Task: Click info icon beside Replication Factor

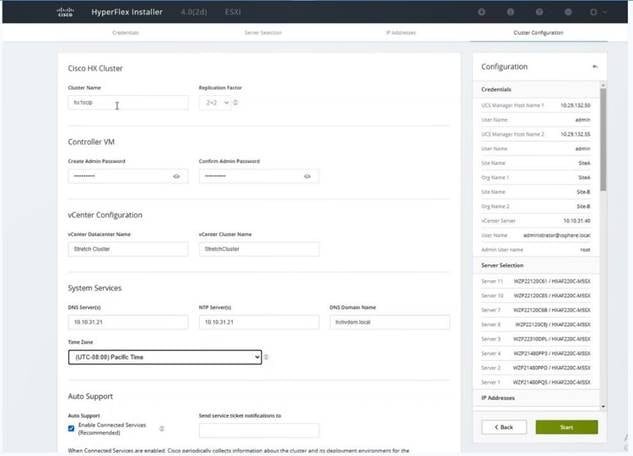Action: 236,102
